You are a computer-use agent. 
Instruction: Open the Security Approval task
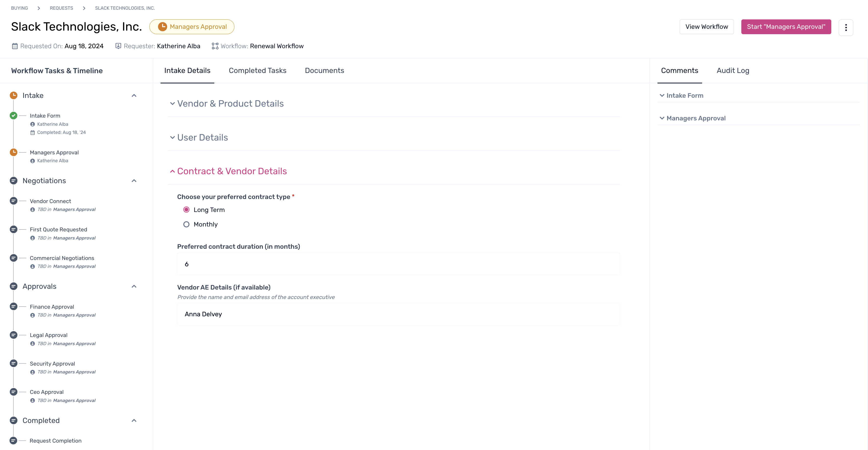click(x=52, y=364)
